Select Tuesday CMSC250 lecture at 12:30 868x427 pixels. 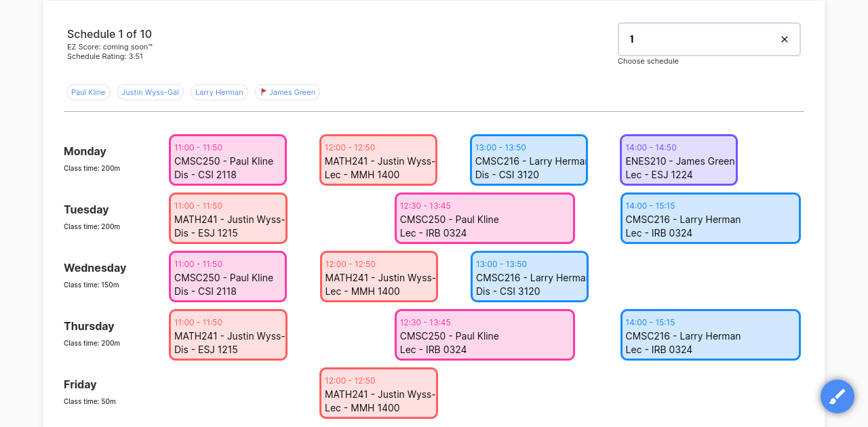(485, 218)
